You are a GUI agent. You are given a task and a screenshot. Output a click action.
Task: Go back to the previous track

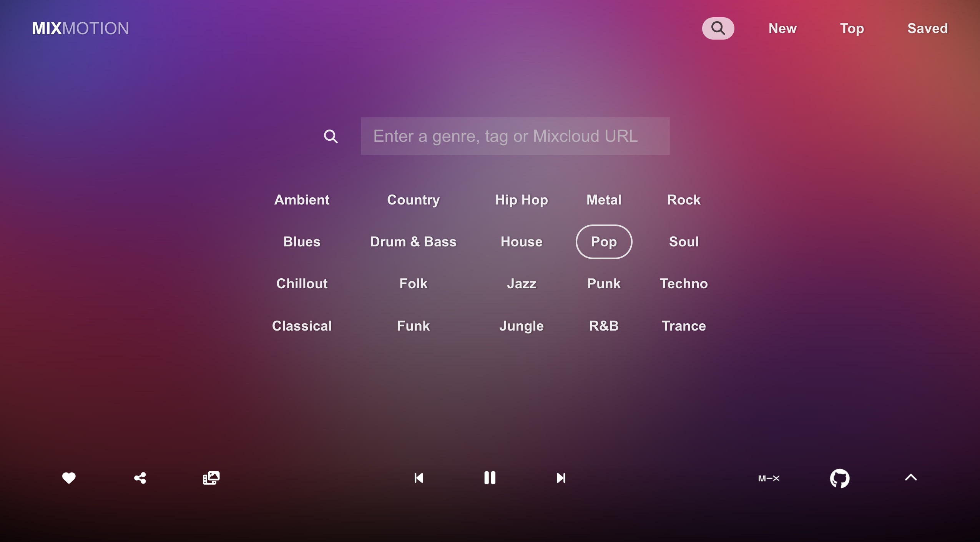click(419, 478)
